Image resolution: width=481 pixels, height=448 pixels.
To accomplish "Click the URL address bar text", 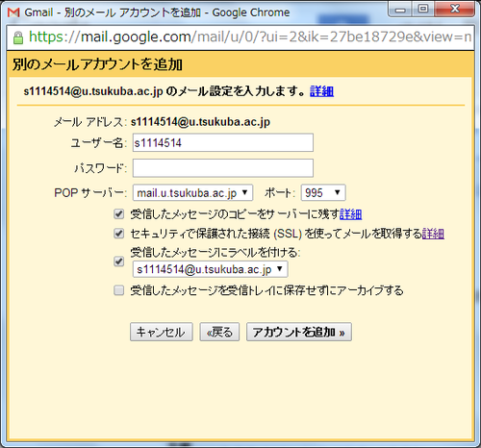I will [250, 37].
